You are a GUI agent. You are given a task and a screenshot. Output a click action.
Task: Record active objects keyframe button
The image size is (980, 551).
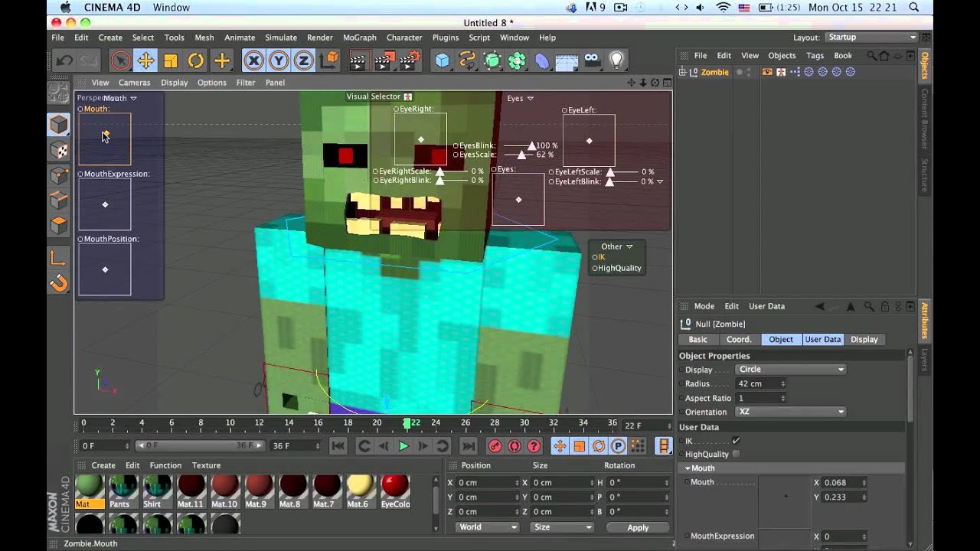[495, 446]
